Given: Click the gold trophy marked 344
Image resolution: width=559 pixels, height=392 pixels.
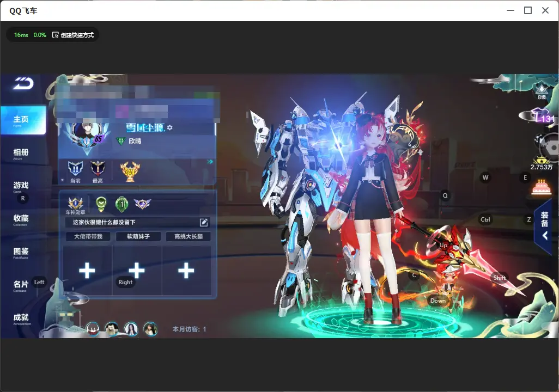Looking at the screenshot, I should tap(130, 171).
